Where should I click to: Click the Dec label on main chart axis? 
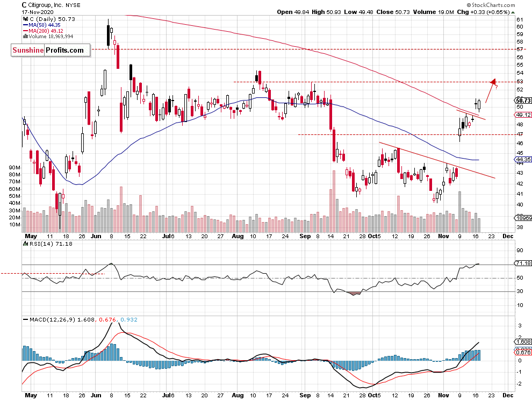pos(508,236)
